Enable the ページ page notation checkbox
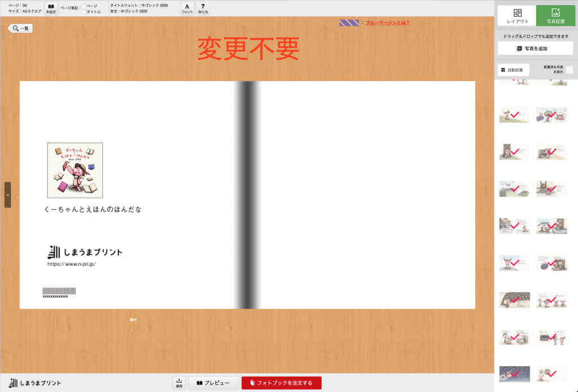Screen dimensions: 578x392 tap(84, 6)
